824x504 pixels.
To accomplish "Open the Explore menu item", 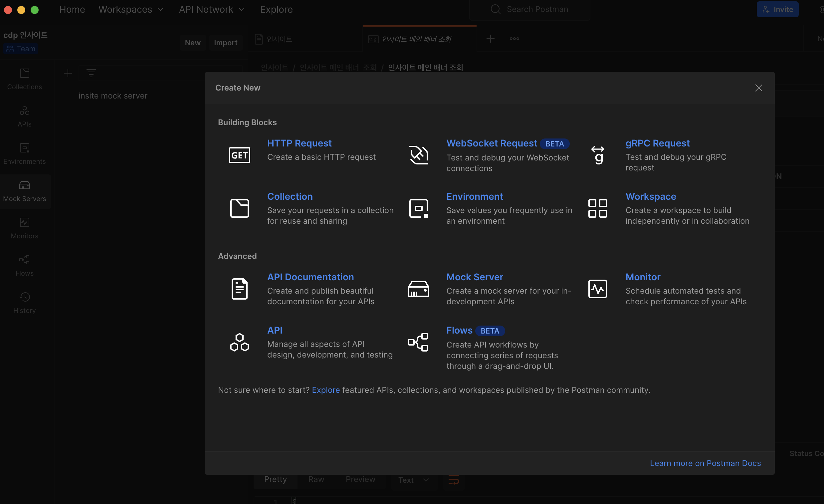I will 276,9.
